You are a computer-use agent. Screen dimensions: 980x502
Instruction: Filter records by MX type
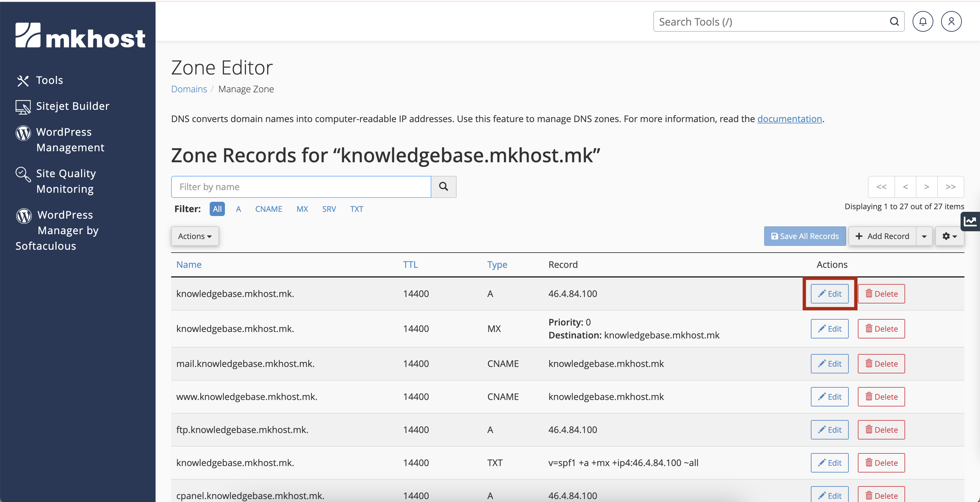point(302,209)
